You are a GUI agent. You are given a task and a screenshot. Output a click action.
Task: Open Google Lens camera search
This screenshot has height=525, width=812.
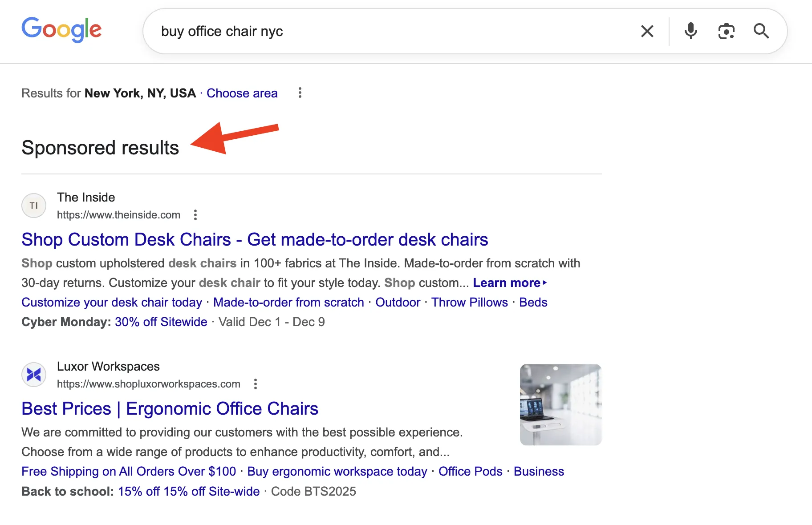coord(726,31)
